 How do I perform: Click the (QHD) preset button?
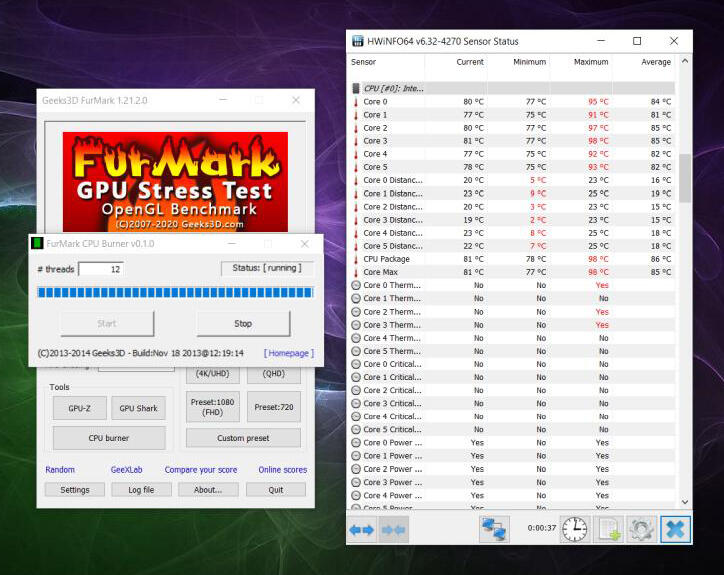(274, 375)
